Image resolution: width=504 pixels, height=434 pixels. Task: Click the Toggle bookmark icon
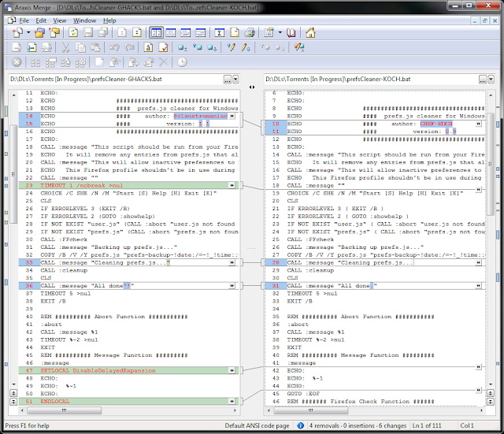182,47
